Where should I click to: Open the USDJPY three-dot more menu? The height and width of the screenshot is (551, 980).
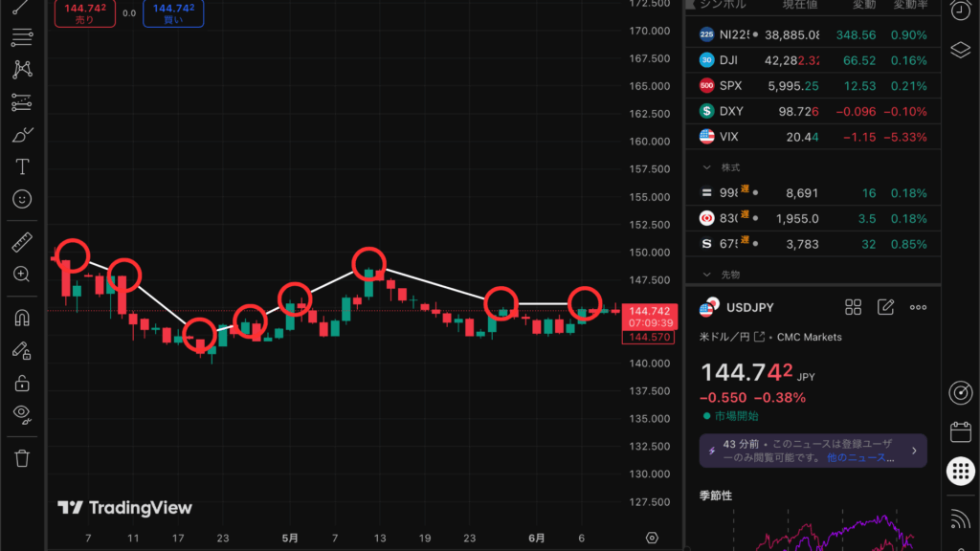[x=918, y=307]
